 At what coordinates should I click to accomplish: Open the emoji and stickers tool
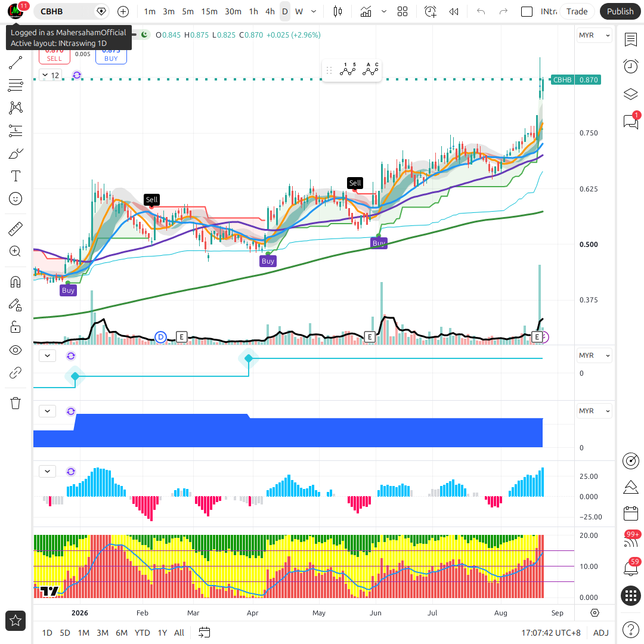coord(16,199)
